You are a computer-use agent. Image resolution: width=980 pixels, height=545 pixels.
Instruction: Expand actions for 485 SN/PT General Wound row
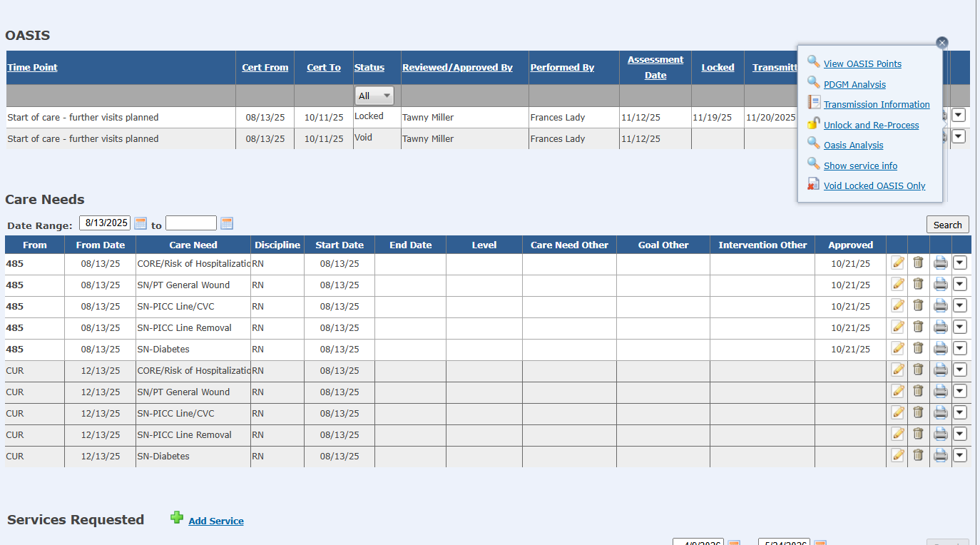click(959, 284)
